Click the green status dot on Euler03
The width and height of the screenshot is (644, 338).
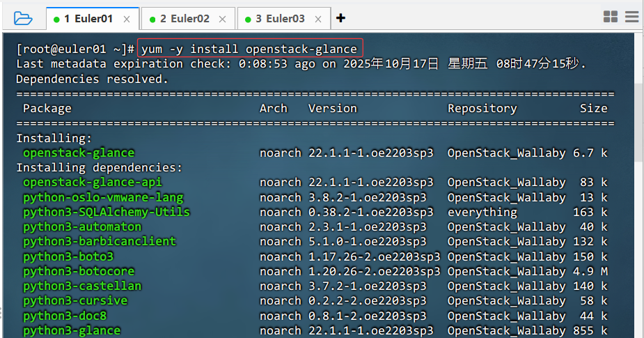[x=248, y=20]
